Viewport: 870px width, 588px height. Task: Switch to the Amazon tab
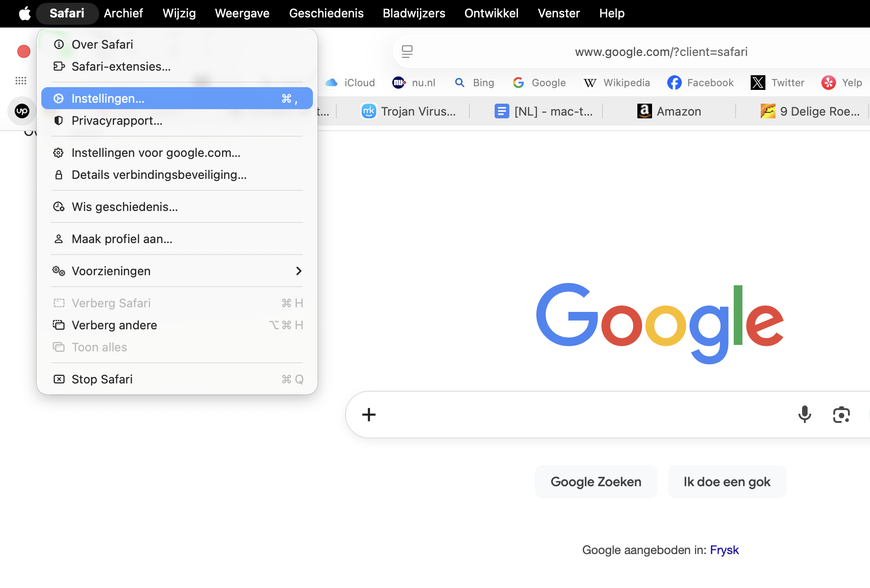coord(669,111)
